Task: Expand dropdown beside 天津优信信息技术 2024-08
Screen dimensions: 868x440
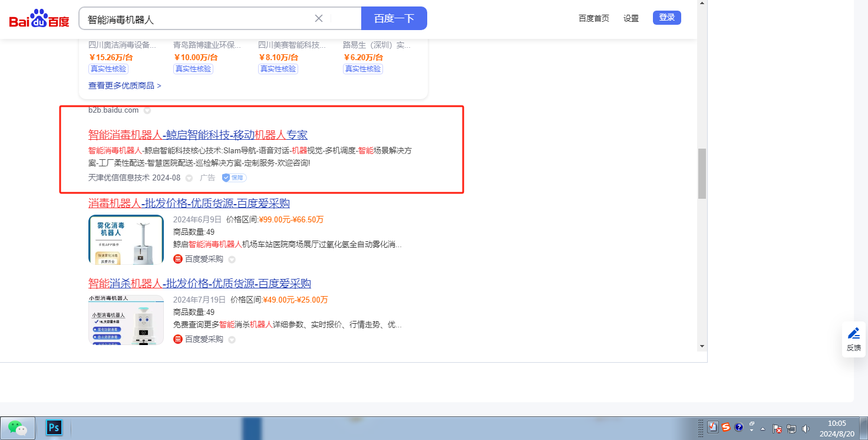Action: [x=189, y=178]
